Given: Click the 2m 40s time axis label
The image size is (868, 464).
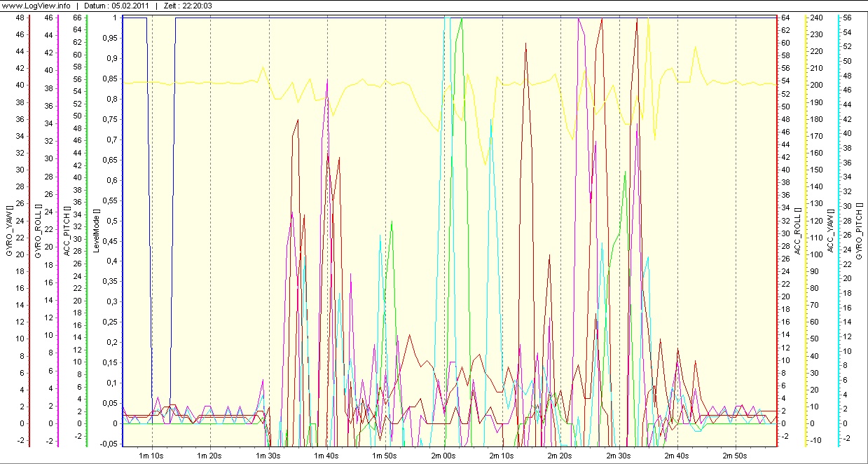Looking at the screenshot, I should click(x=677, y=456).
